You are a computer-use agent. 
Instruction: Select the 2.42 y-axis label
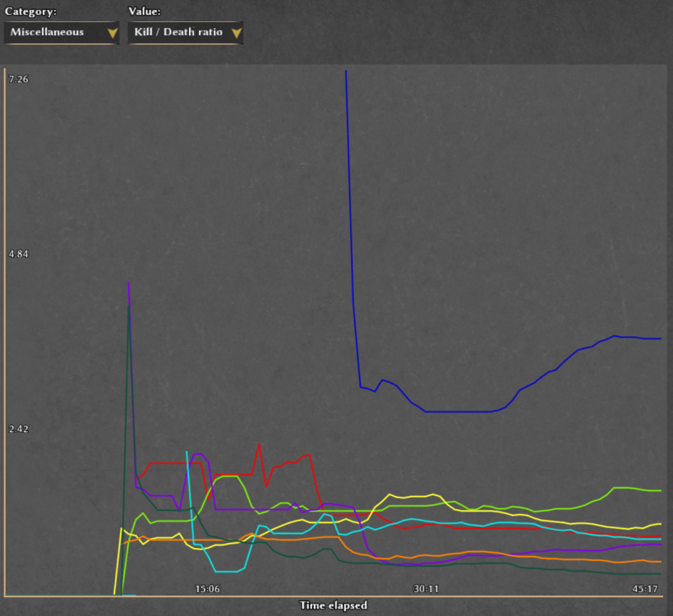tap(18, 429)
